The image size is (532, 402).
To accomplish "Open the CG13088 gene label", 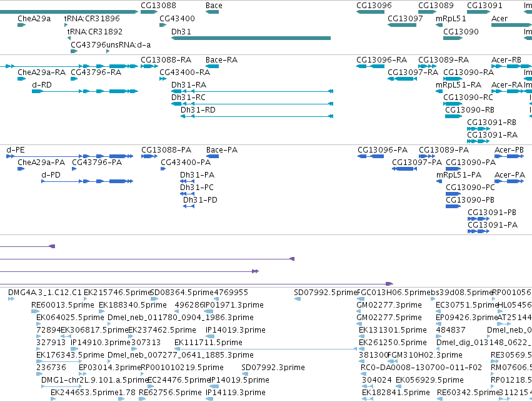I will (158, 6).
